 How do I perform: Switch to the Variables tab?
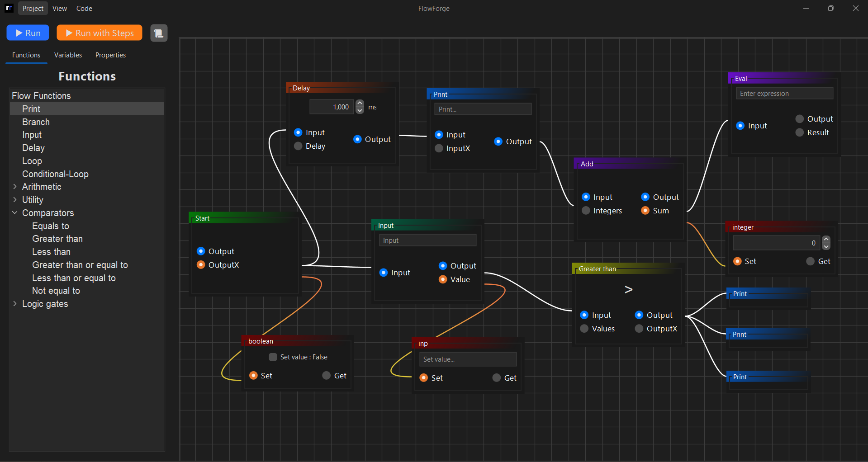(68, 55)
